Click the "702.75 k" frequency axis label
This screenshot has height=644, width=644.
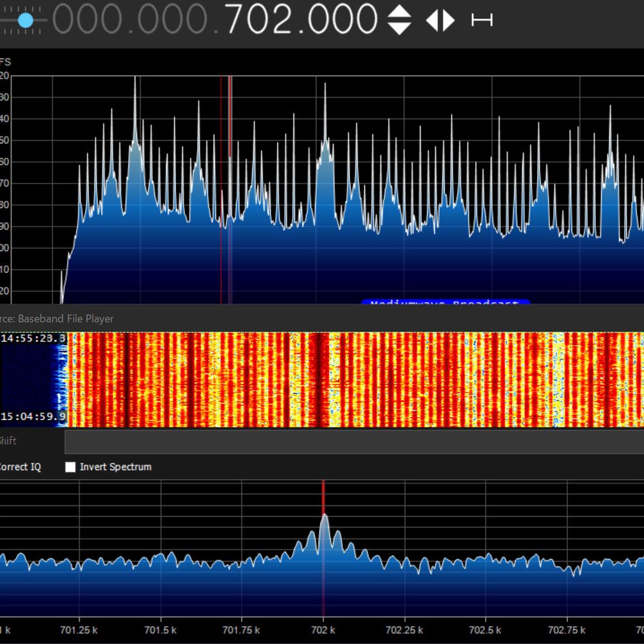[x=567, y=630]
